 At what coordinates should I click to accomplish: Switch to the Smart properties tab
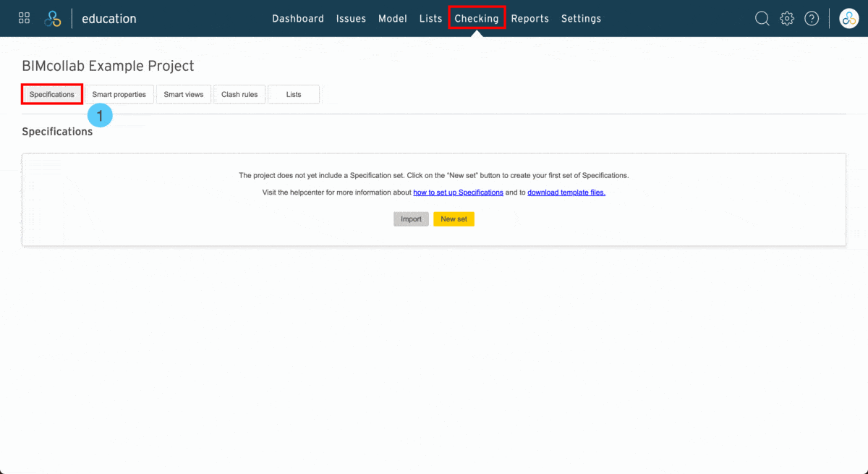119,94
